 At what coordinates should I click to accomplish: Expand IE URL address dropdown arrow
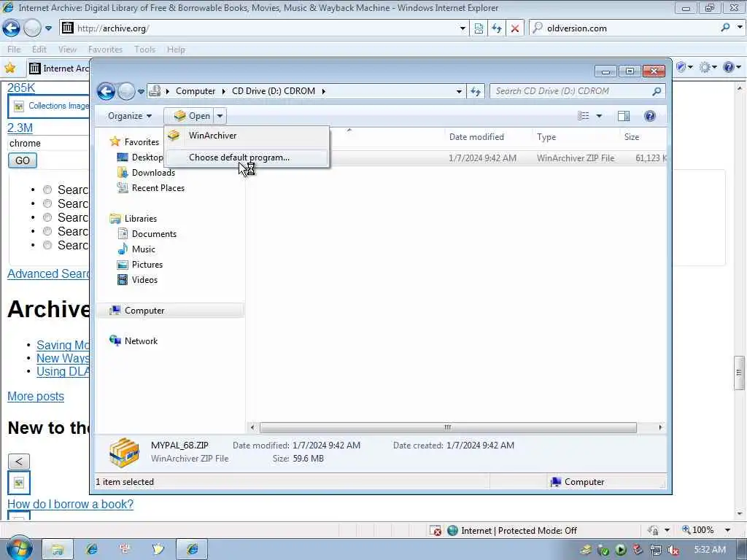tap(462, 28)
